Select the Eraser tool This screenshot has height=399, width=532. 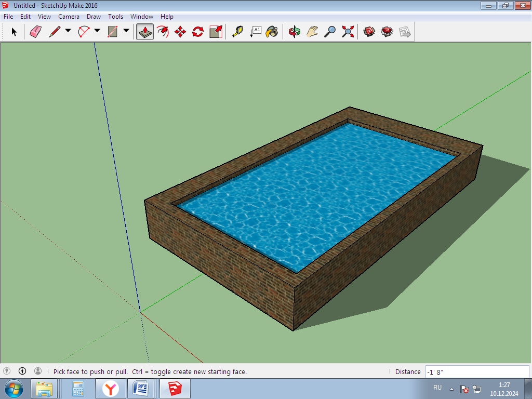pos(35,32)
